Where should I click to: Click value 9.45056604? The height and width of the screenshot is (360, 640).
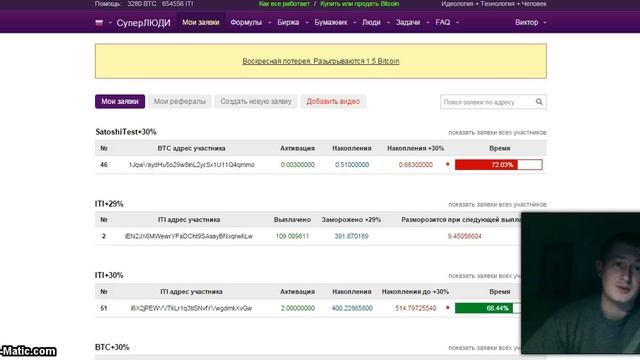click(464, 236)
